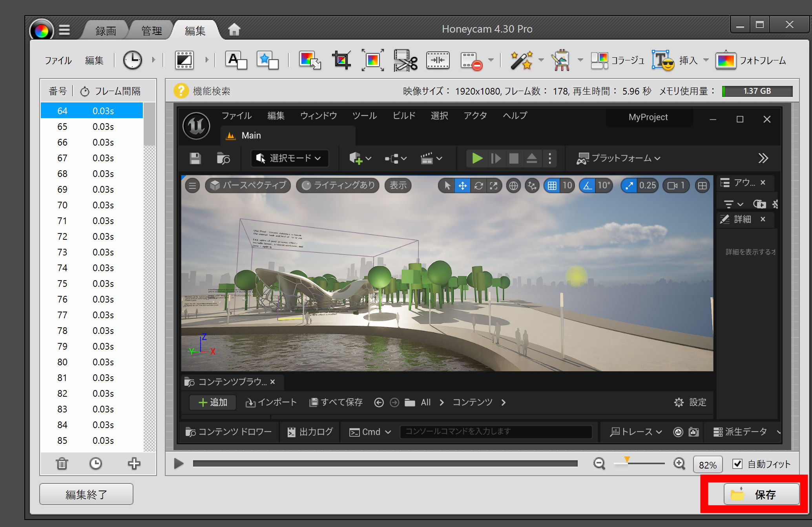Click the home icon next to tabs

pyautogui.click(x=234, y=29)
